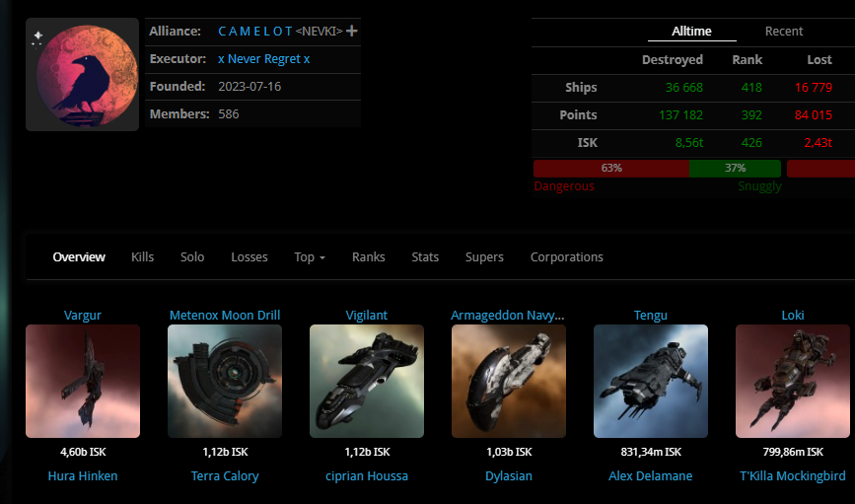Select the Vigilant ship thumbnail
The height and width of the screenshot is (504, 855).
pos(367,382)
